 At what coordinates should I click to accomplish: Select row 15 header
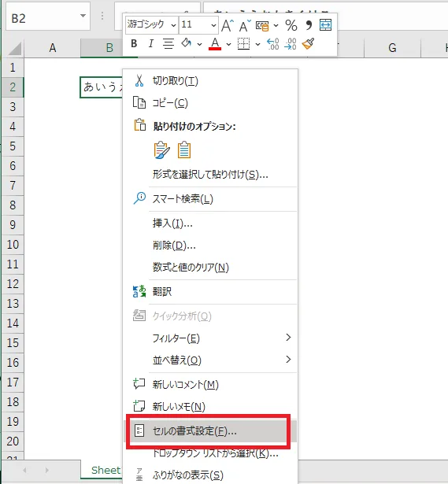pos(13,343)
